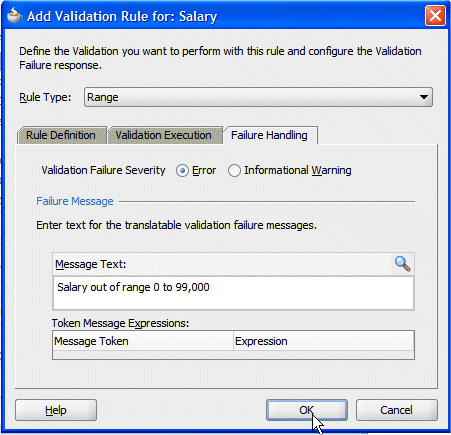Switch to the Validation Execution tab

164,135
